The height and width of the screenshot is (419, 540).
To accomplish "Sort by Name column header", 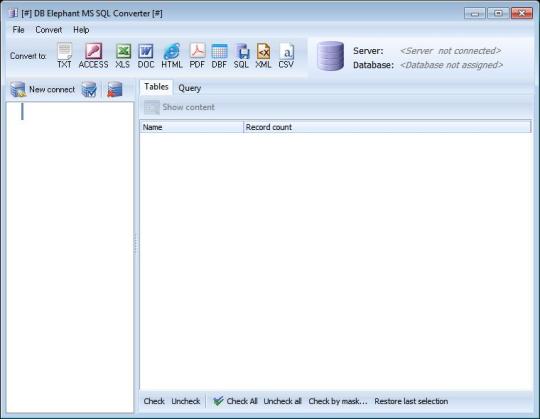I will (x=191, y=127).
